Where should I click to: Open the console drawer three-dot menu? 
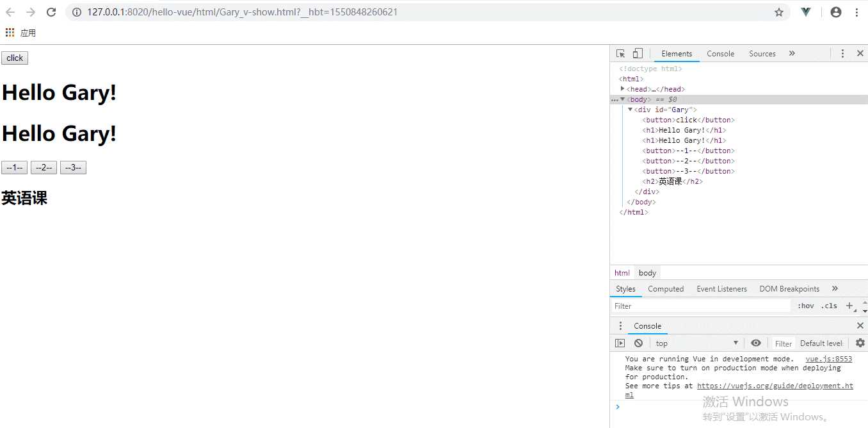620,326
